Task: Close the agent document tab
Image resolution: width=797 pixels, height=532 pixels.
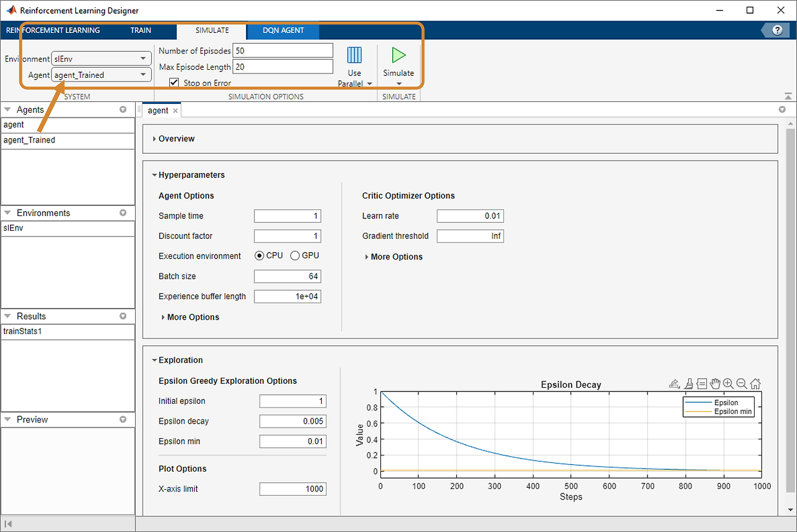Action: 176,111
